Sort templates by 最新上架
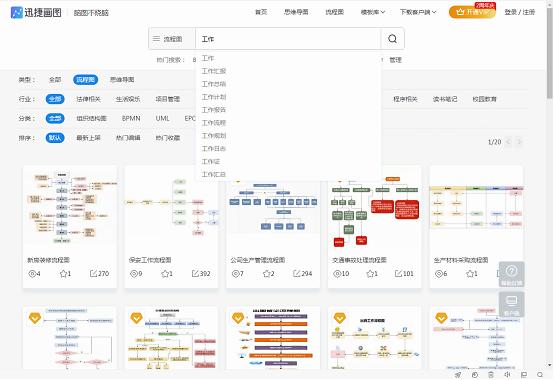This screenshot has width=554, height=380. (x=88, y=138)
